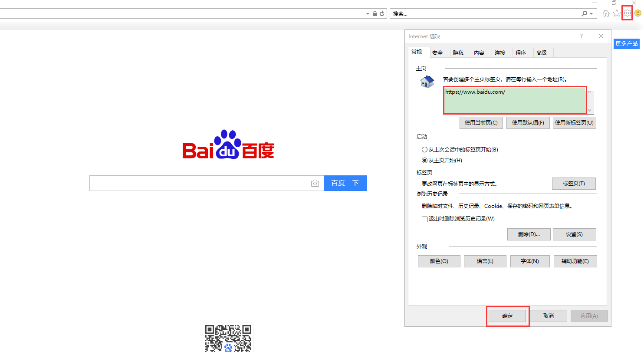The height and width of the screenshot is (352, 644).
Task: Click the 百度一下 search button
Action: (x=345, y=183)
